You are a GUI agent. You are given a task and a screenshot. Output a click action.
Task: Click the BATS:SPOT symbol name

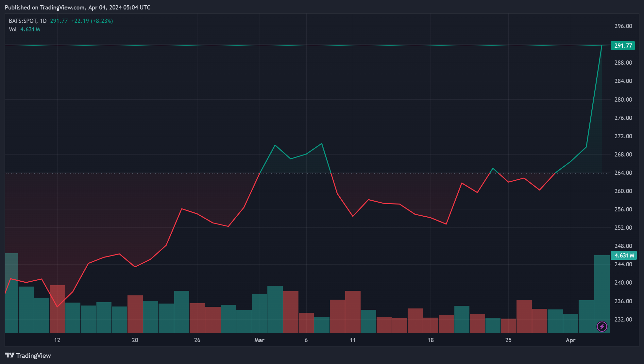tap(23, 21)
